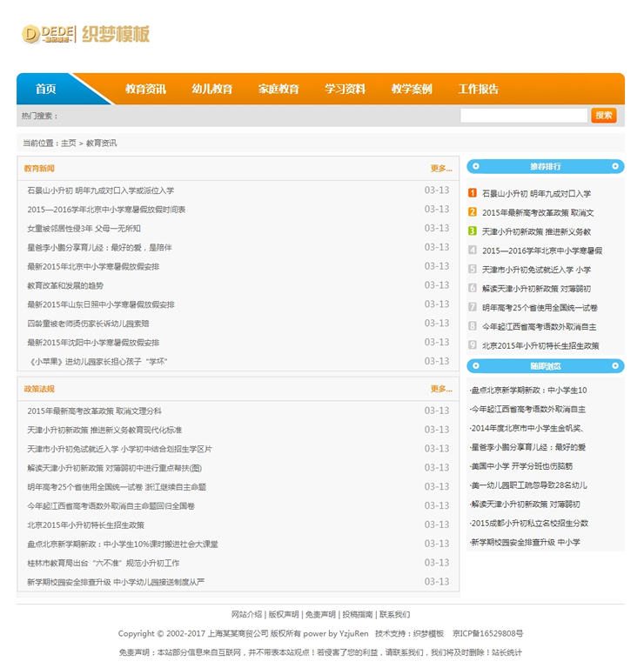Image resolution: width=644 pixels, height=668 pixels.
Task: Click 主页 in the breadcrumb path
Action: (x=68, y=143)
